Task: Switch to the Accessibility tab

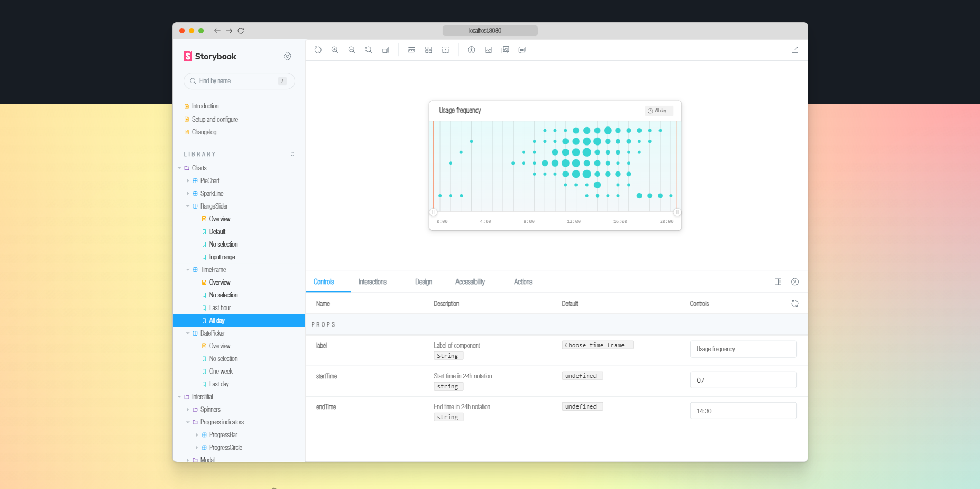Action: [470, 282]
